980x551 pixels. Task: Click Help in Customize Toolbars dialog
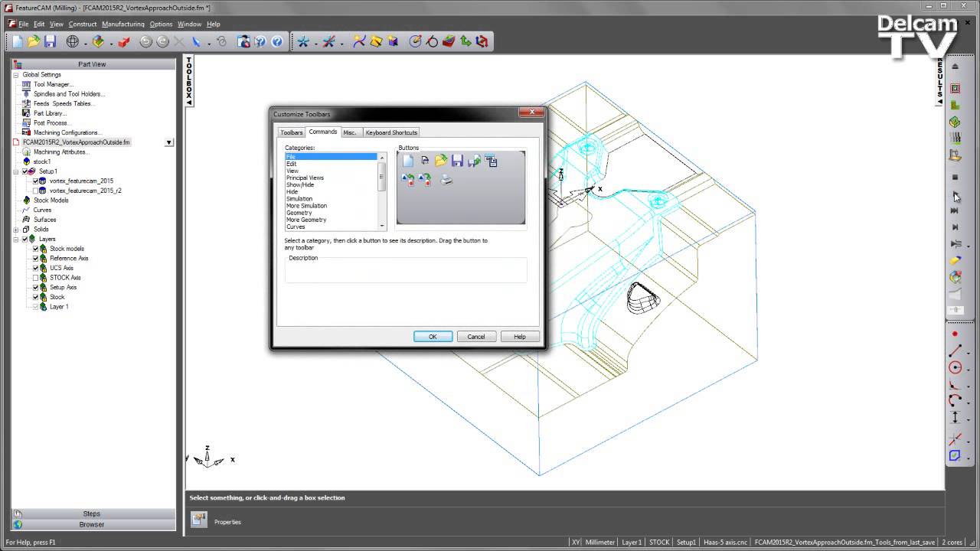coord(520,337)
